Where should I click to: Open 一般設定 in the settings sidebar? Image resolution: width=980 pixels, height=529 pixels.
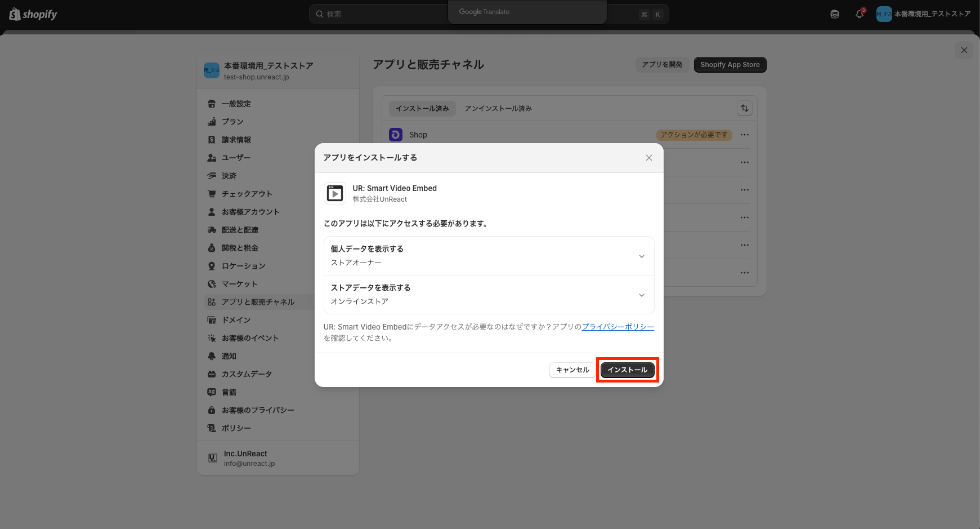[278, 104]
